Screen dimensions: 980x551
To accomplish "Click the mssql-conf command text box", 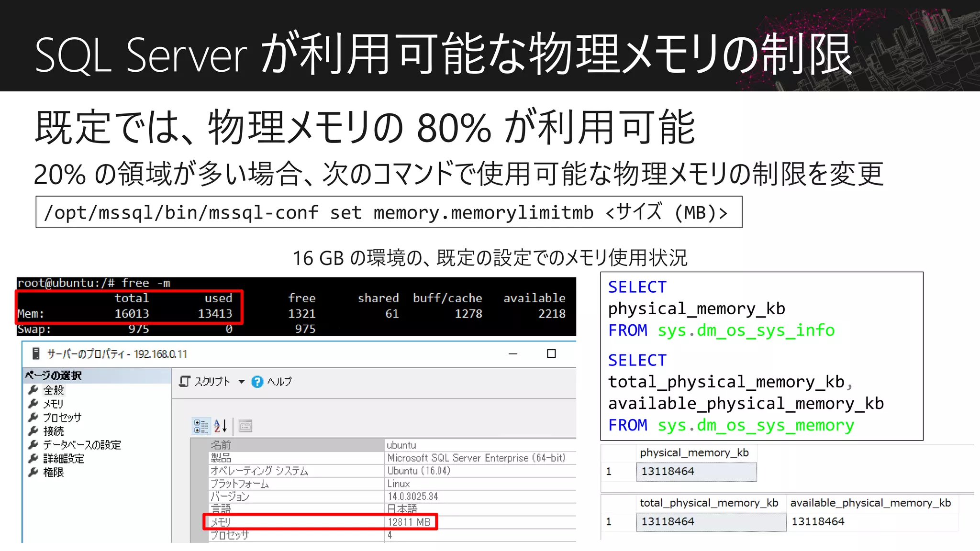I will click(x=389, y=212).
